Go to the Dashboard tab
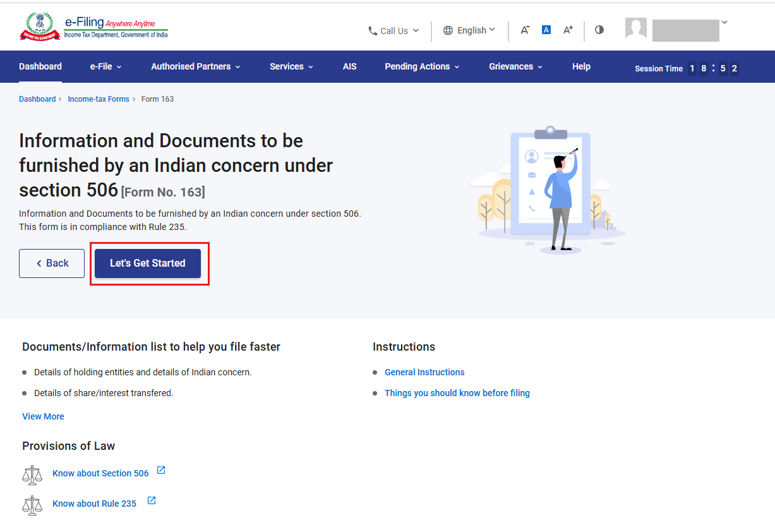Image resolution: width=775 pixels, height=532 pixels. [x=40, y=66]
